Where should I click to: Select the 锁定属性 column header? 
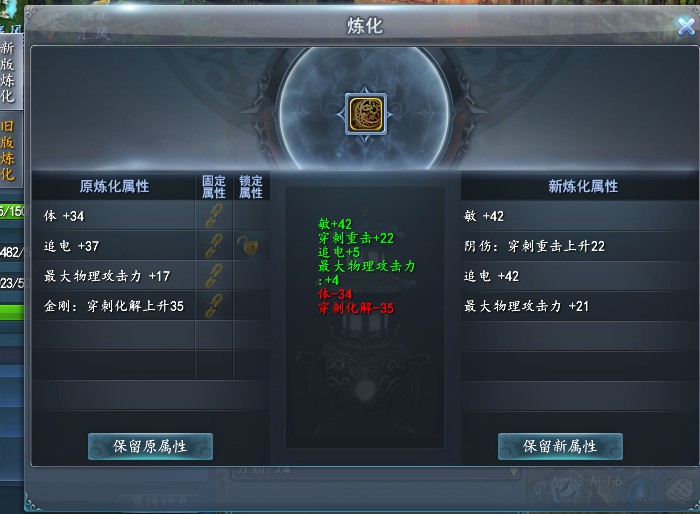click(251, 187)
